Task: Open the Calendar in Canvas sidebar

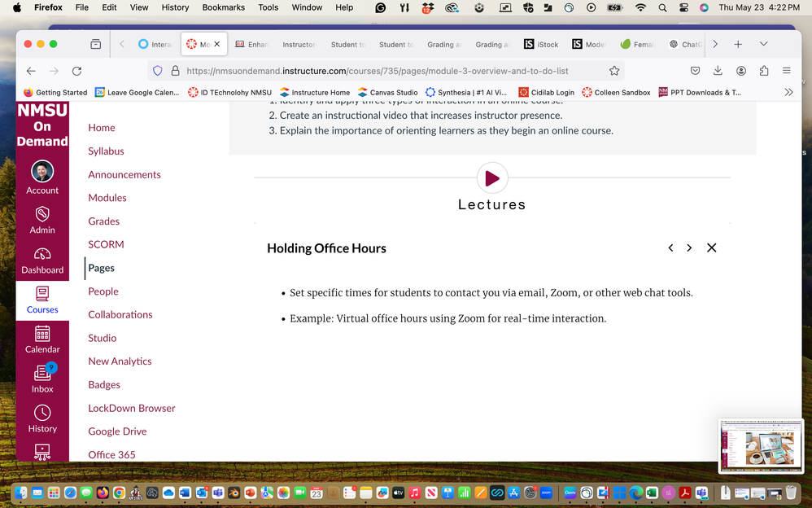Action: click(x=42, y=339)
